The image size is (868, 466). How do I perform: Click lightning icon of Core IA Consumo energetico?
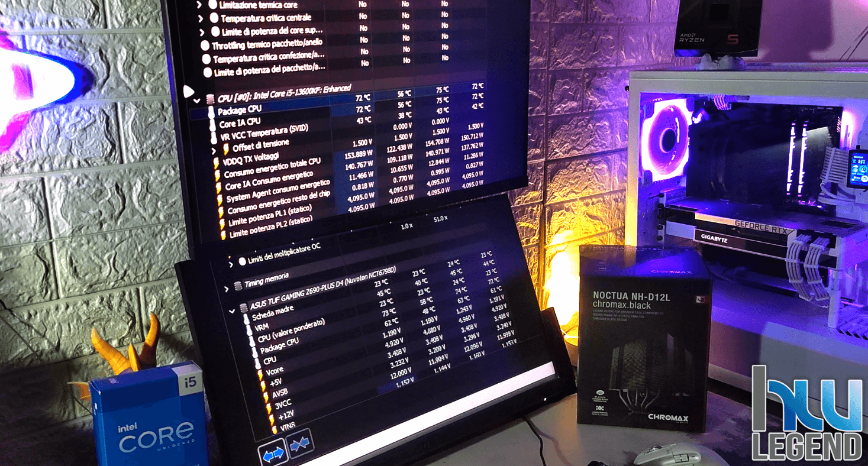[219, 187]
